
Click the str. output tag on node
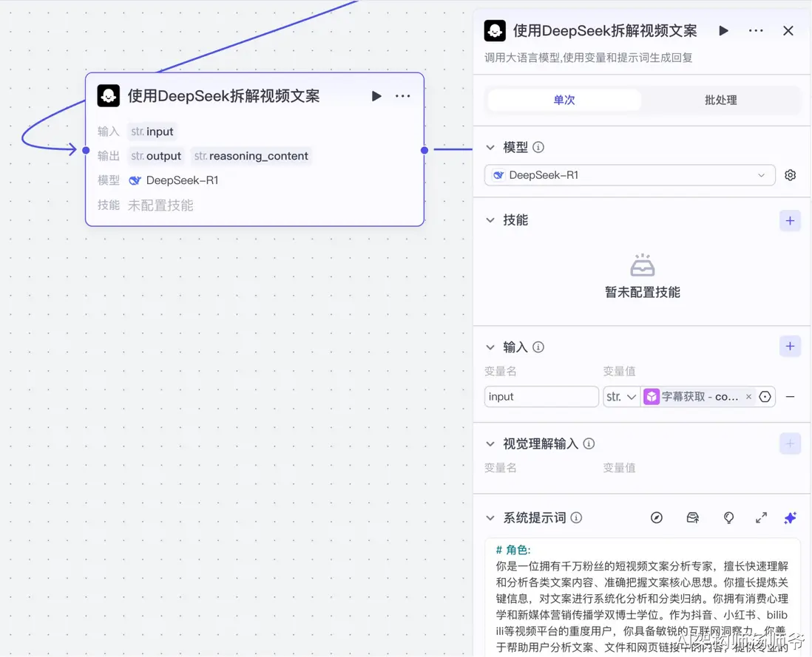click(x=156, y=156)
